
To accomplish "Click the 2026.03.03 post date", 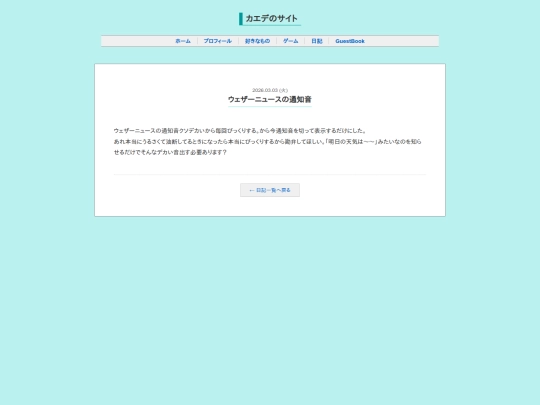I will pyautogui.click(x=270, y=90).
